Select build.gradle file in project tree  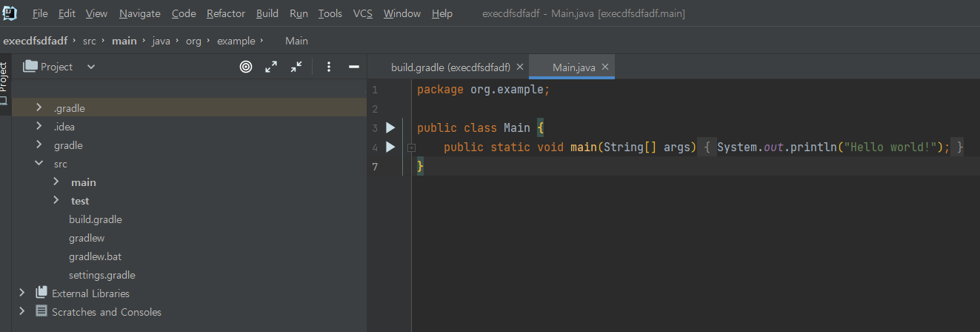tap(96, 219)
